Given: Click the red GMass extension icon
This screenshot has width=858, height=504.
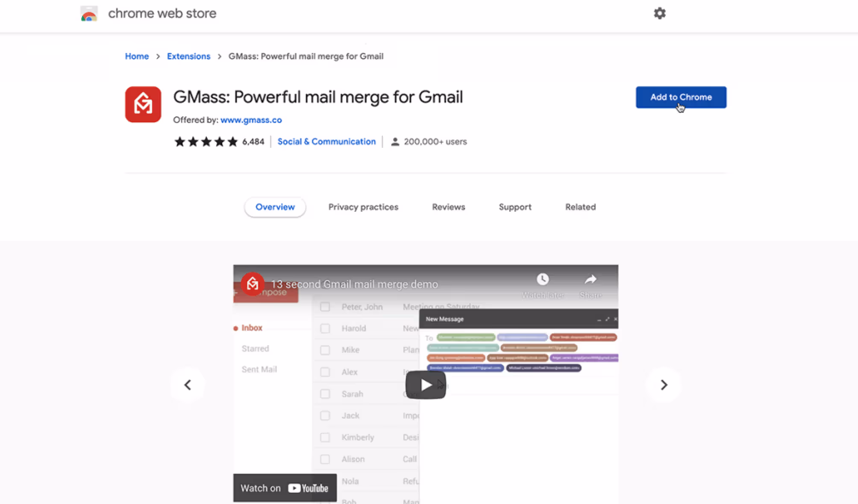Looking at the screenshot, I should point(143,105).
